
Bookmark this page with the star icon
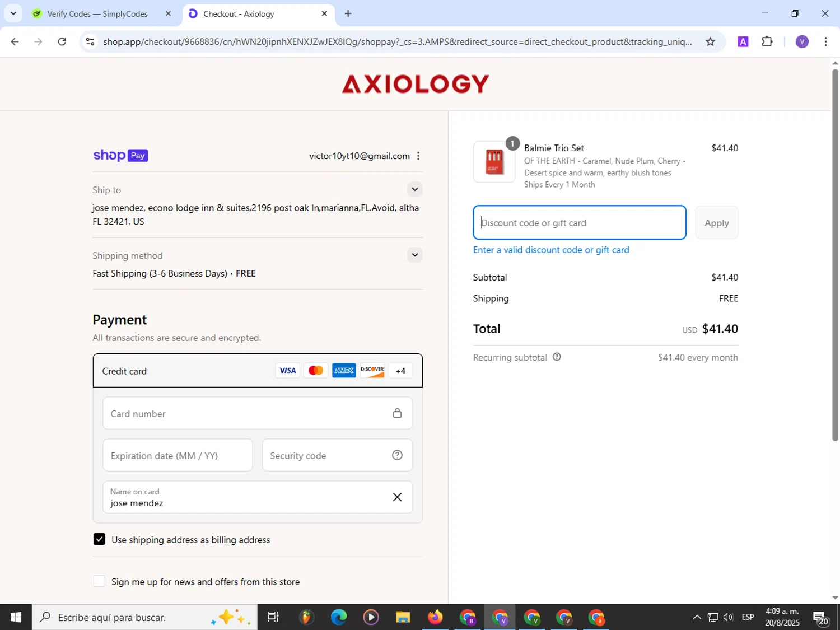coord(710,41)
